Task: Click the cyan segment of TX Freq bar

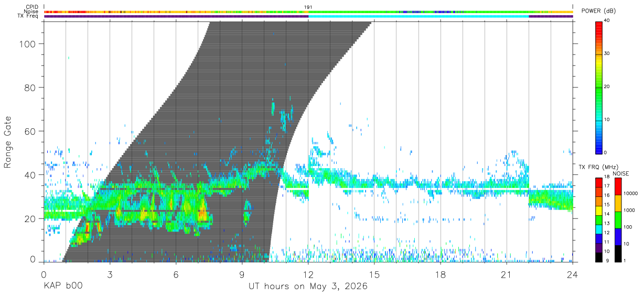Action: (418, 16)
